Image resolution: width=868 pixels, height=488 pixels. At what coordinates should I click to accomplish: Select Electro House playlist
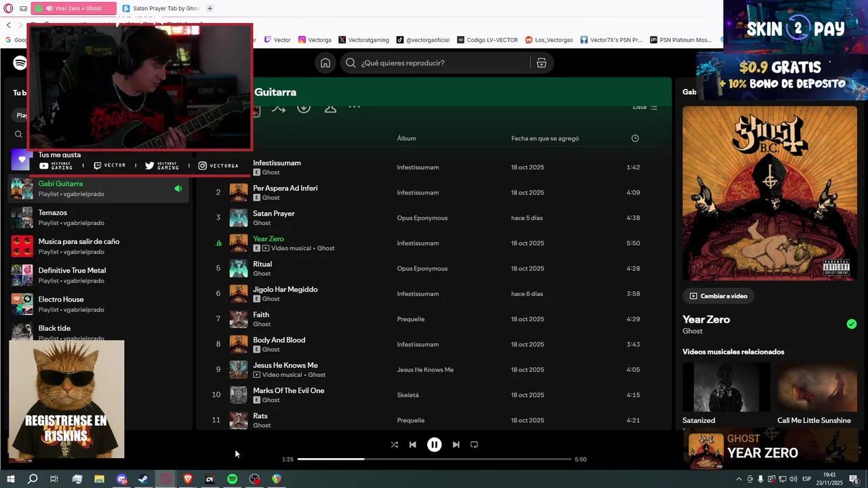pyautogui.click(x=99, y=304)
